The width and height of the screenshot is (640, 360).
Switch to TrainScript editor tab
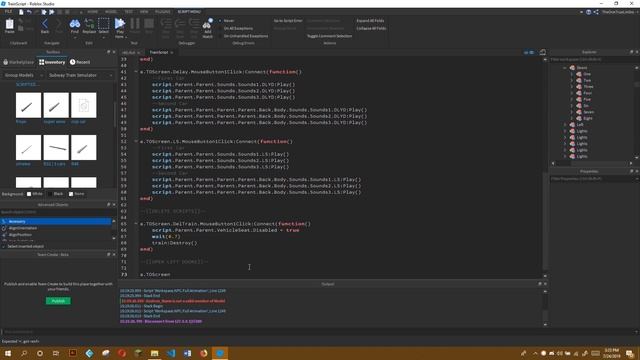coord(159,52)
